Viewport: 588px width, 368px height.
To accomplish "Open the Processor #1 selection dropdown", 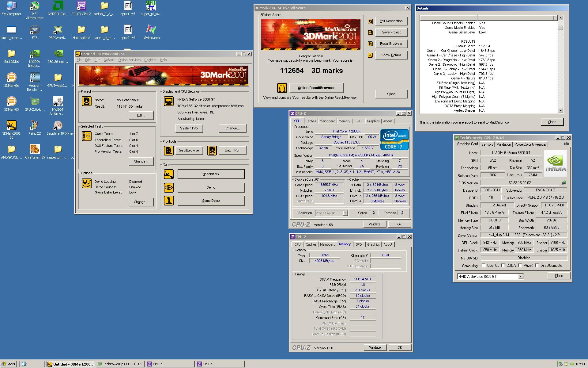I will (x=345, y=213).
